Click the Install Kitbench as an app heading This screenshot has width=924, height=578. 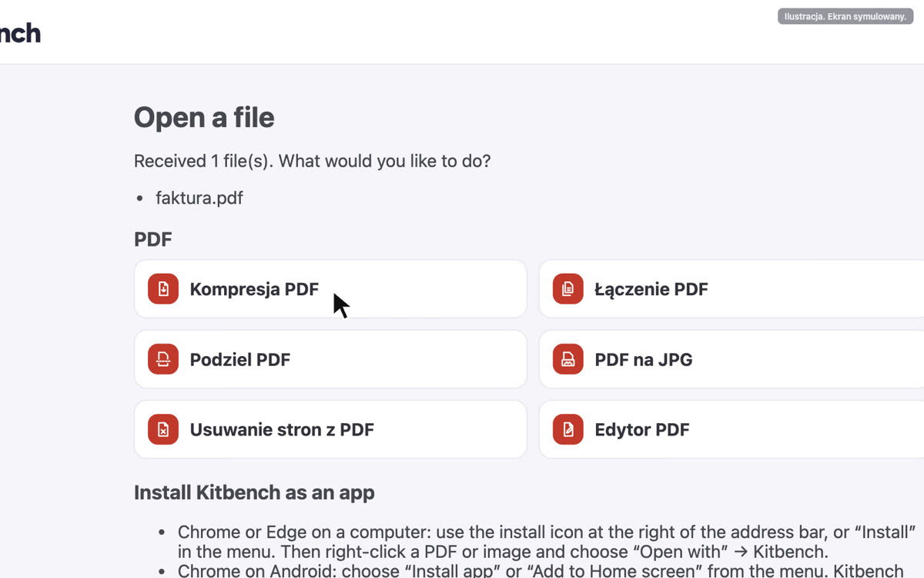click(254, 492)
